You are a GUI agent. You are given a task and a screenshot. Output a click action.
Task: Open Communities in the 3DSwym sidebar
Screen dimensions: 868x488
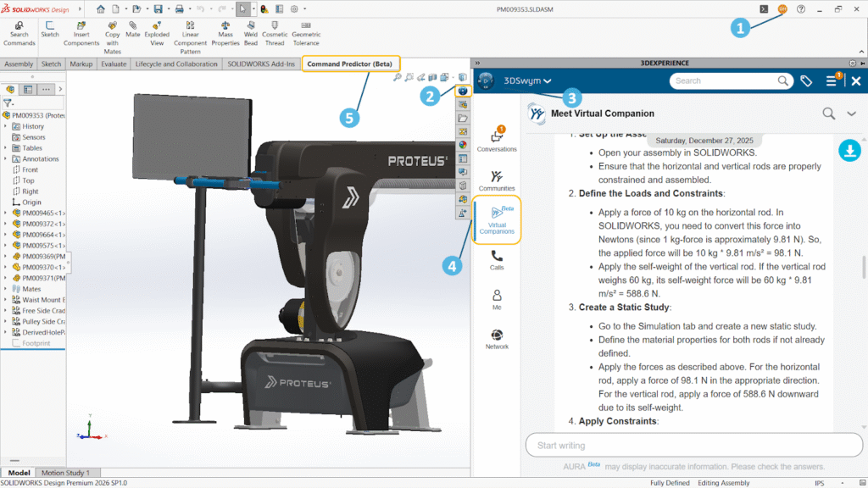[496, 178]
